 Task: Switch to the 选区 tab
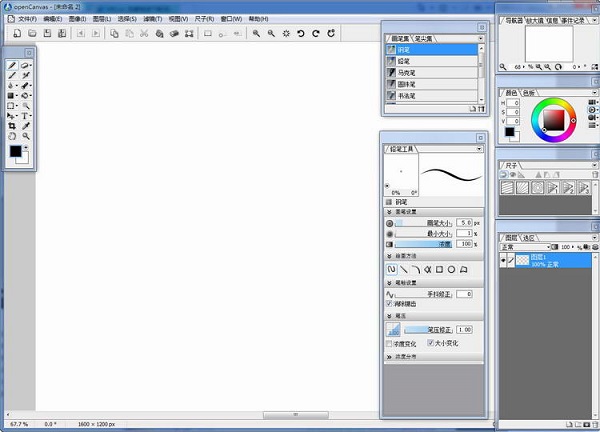point(528,238)
